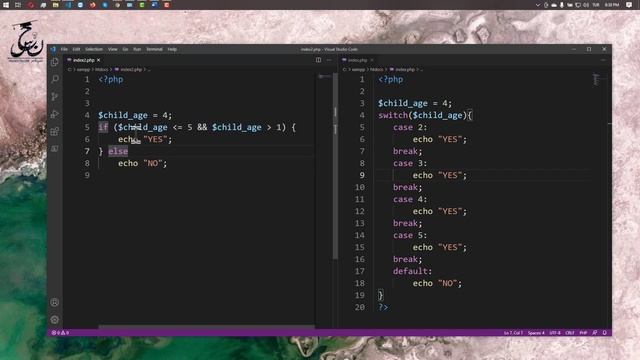The image size is (640, 360).
Task: Click right editor minimap
Action: tap(596, 79)
